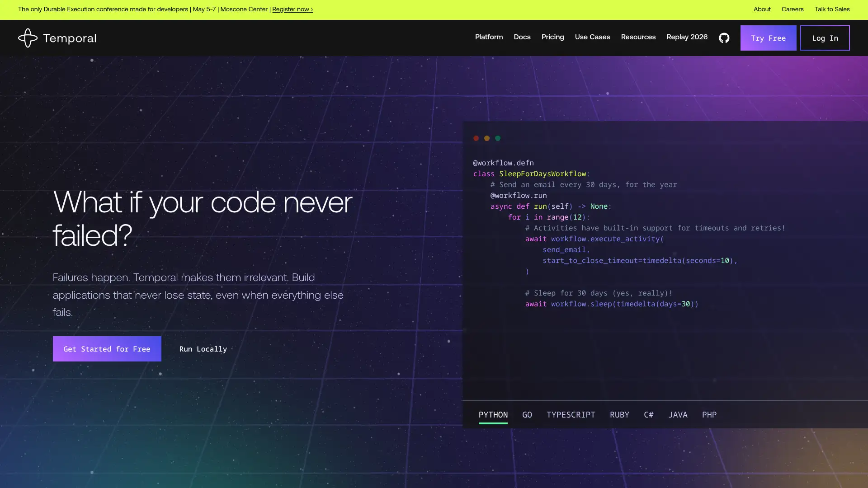Switch to the GO code tab
The width and height of the screenshot is (868, 488).
[527, 415]
